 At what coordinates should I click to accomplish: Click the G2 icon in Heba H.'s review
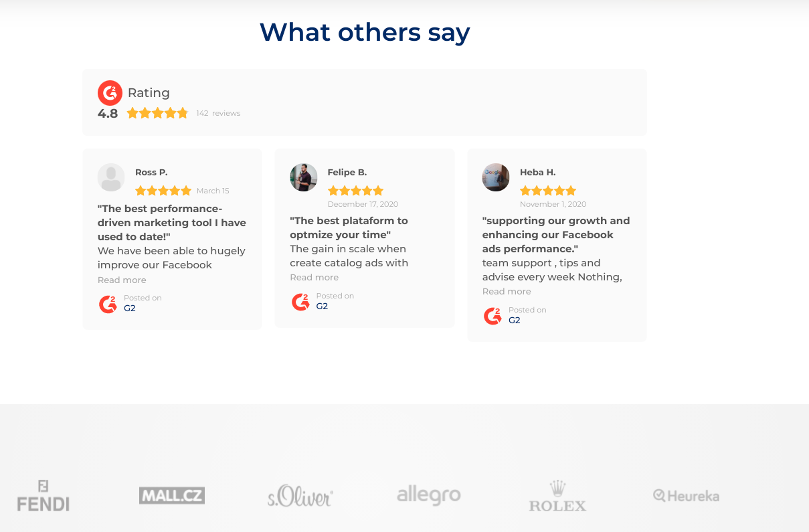[492, 316]
